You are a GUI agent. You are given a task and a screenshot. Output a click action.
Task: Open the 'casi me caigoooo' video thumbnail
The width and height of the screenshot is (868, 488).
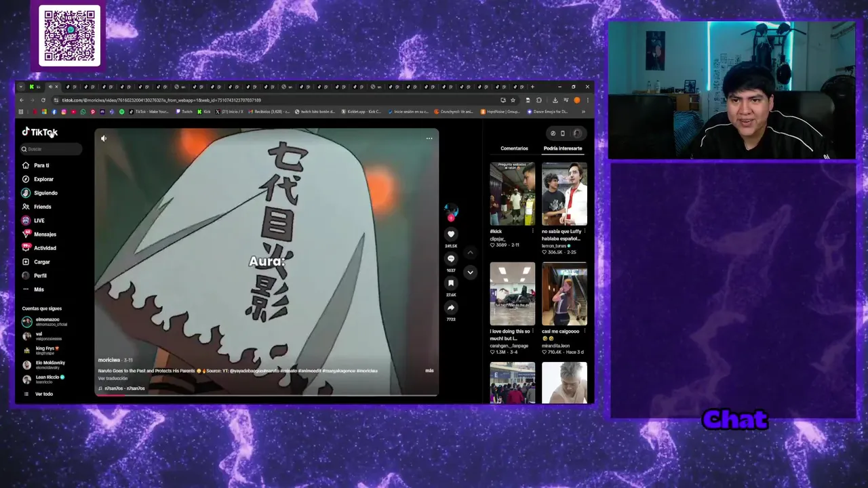(564, 293)
